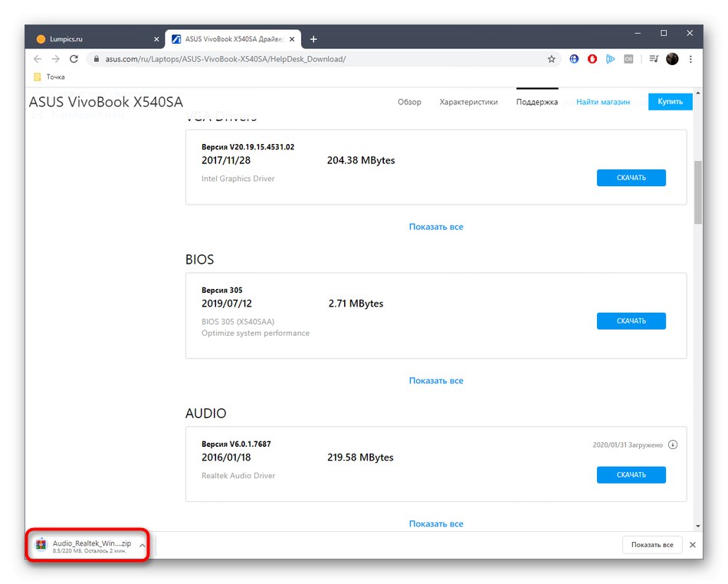Image resolution: width=728 pixels, height=584 pixels.
Task: Open the Chrome three-dot menu
Action: click(x=690, y=59)
